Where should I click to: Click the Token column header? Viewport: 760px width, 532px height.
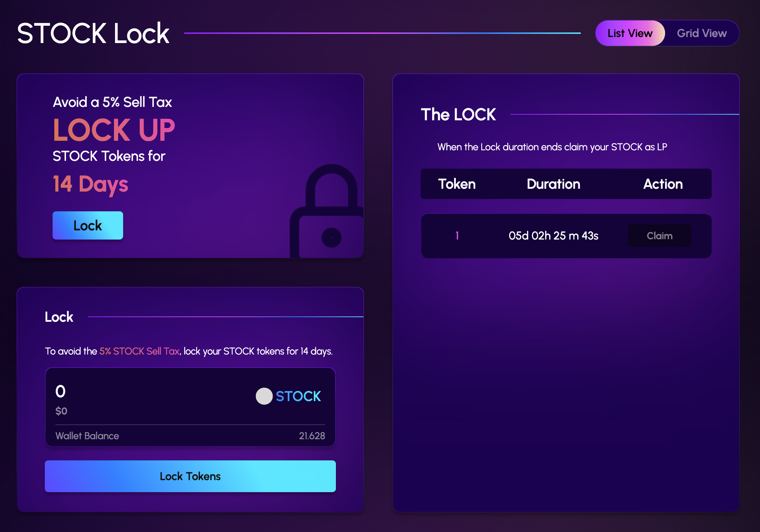(x=457, y=184)
